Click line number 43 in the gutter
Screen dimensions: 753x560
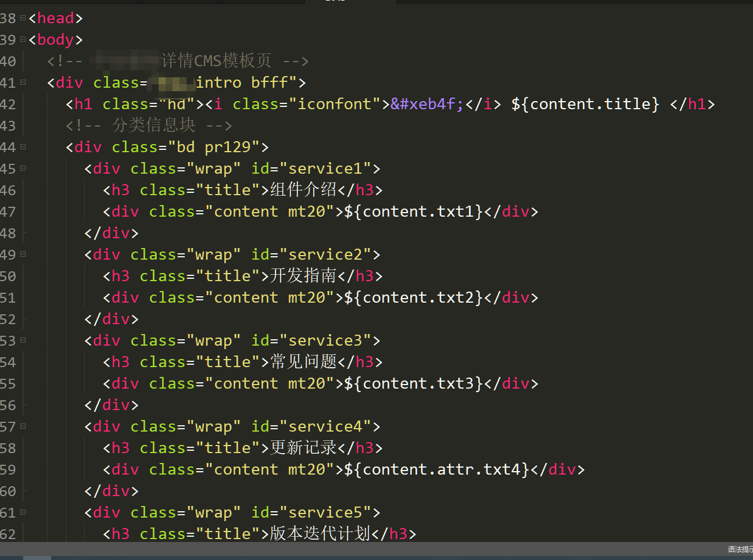pos(8,125)
